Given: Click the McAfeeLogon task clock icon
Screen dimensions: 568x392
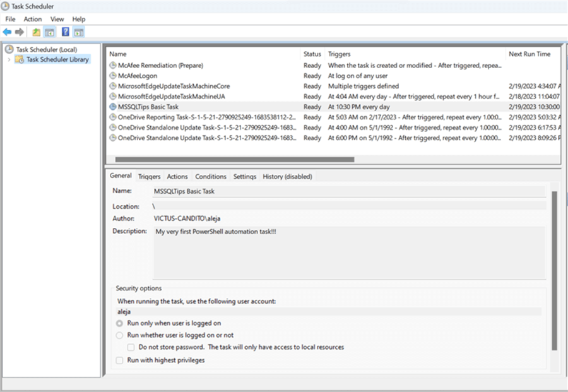Looking at the screenshot, I should (113, 76).
